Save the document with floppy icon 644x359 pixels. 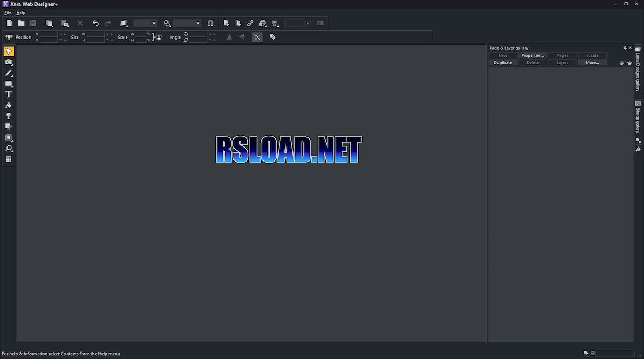click(33, 23)
